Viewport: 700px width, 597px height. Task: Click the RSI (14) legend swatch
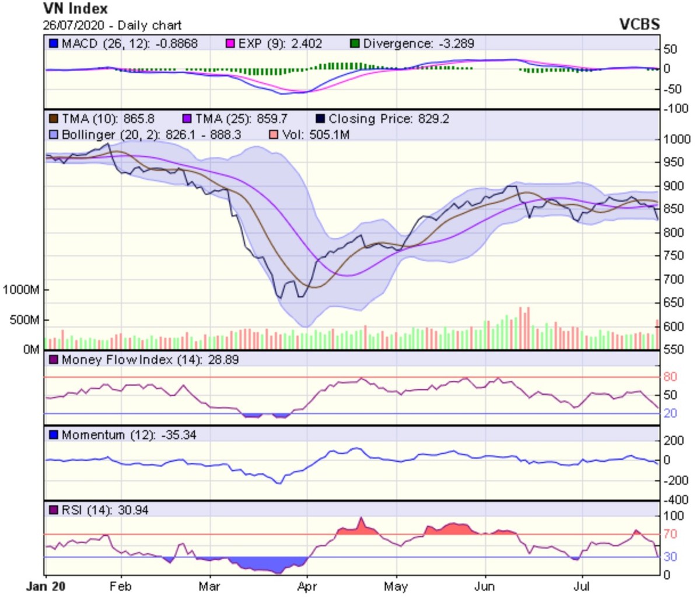(54, 510)
